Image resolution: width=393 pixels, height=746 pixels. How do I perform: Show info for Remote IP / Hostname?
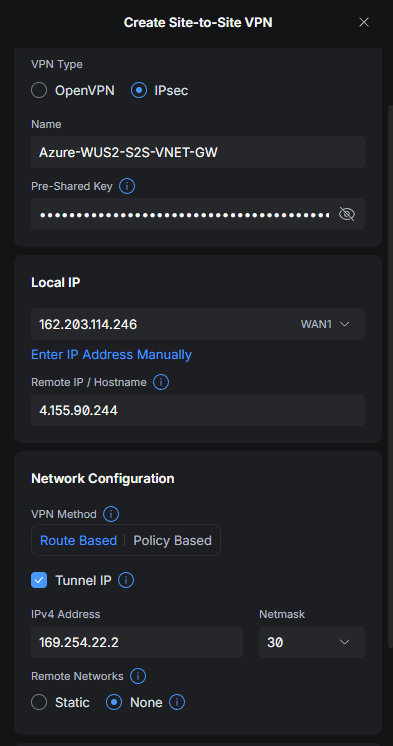161,382
